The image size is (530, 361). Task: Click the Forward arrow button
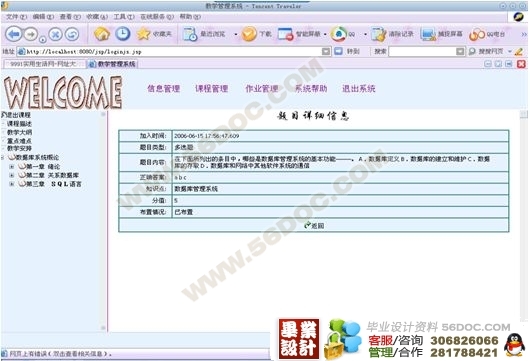(x=31, y=34)
